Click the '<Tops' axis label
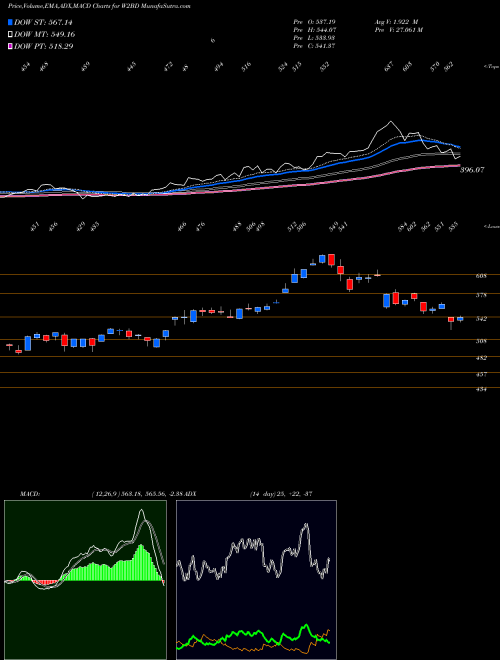Screen dimensions: 500x660 coord(491,67)
